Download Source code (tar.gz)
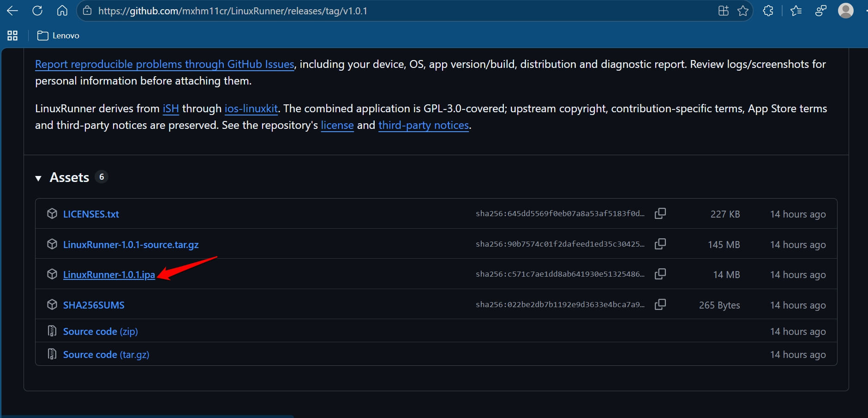 [x=106, y=355]
